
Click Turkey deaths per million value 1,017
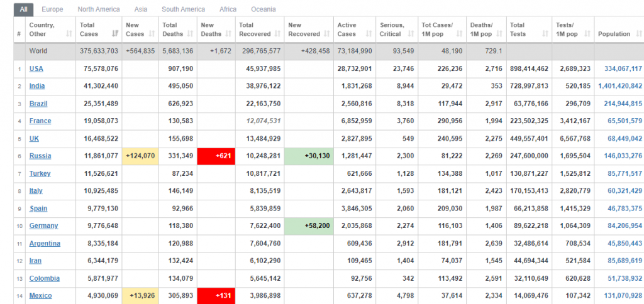494,173
